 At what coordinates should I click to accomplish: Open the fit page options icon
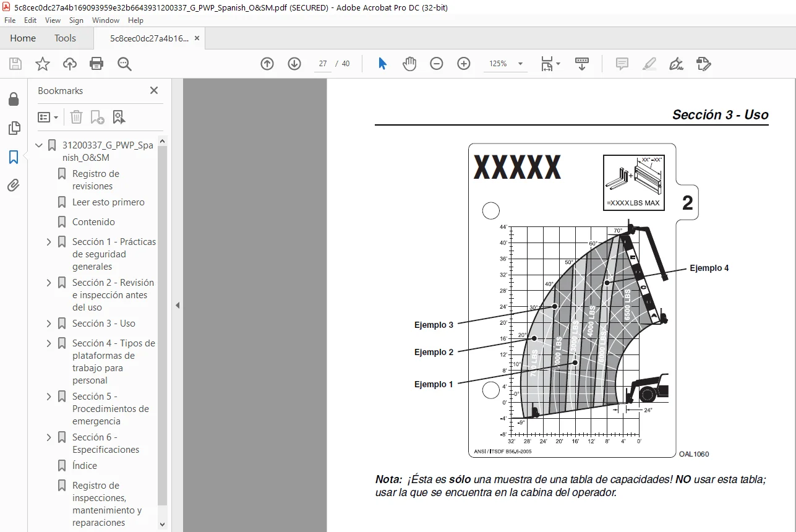[x=550, y=64]
